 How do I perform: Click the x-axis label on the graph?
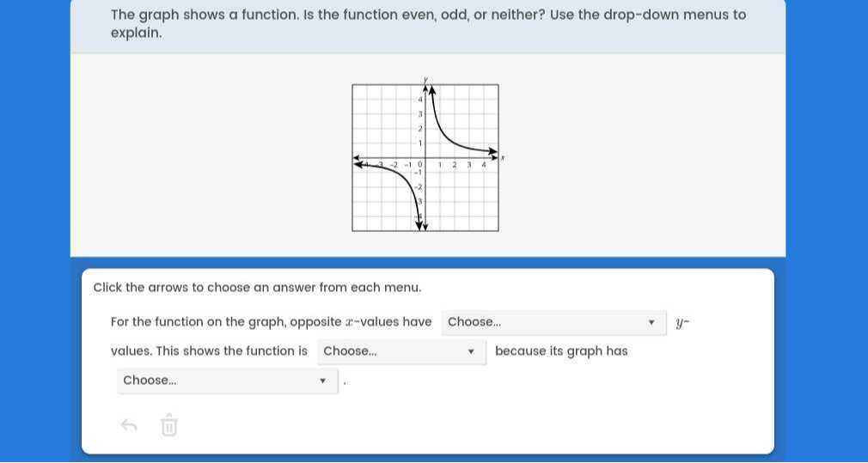(x=503, y=158)
